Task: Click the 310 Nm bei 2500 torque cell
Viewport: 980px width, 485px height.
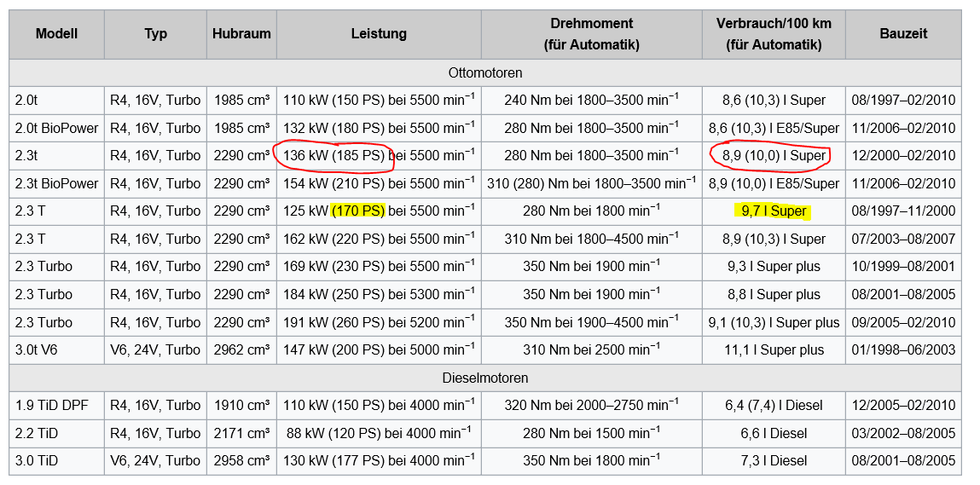Action: click(592, 350)
